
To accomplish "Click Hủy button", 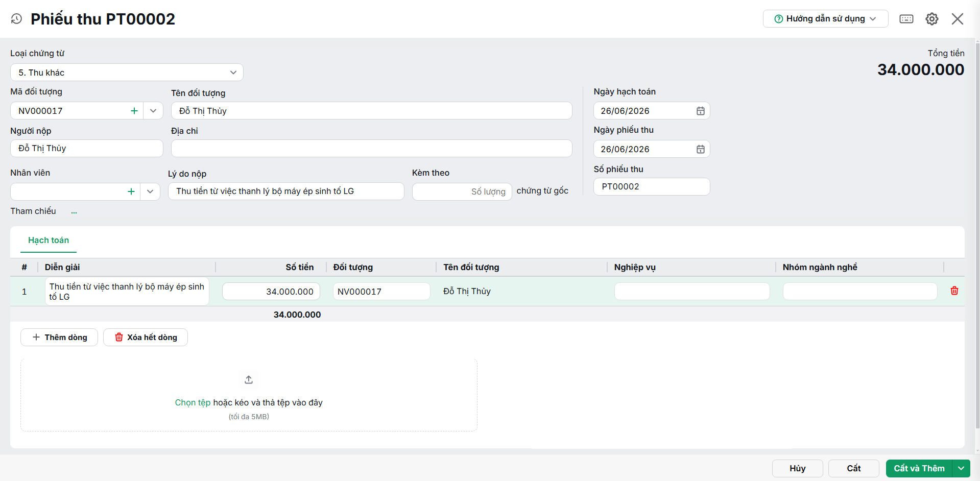I will (798, 468).
